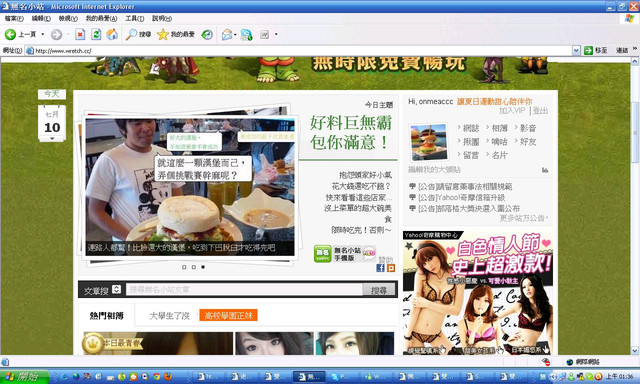
Task: Open dropdown arrow beside Word edit icon
Action: tap(276, 34)
